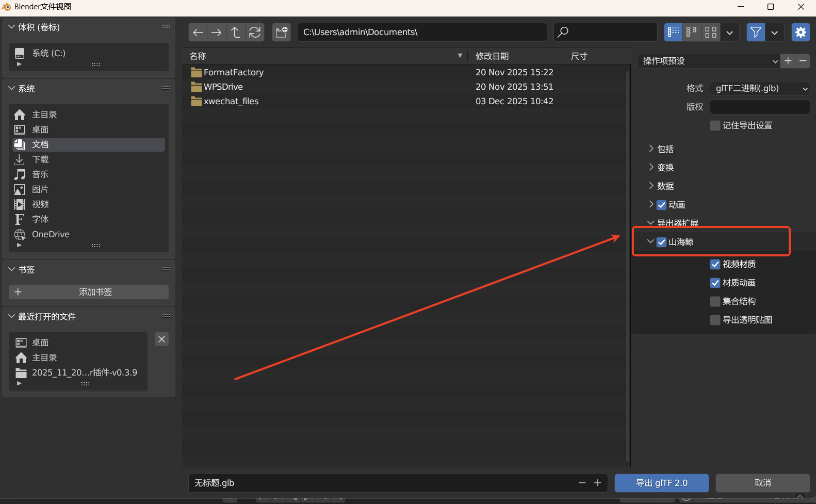Open the 格式 glTF format dropdown

coord(759,89)
